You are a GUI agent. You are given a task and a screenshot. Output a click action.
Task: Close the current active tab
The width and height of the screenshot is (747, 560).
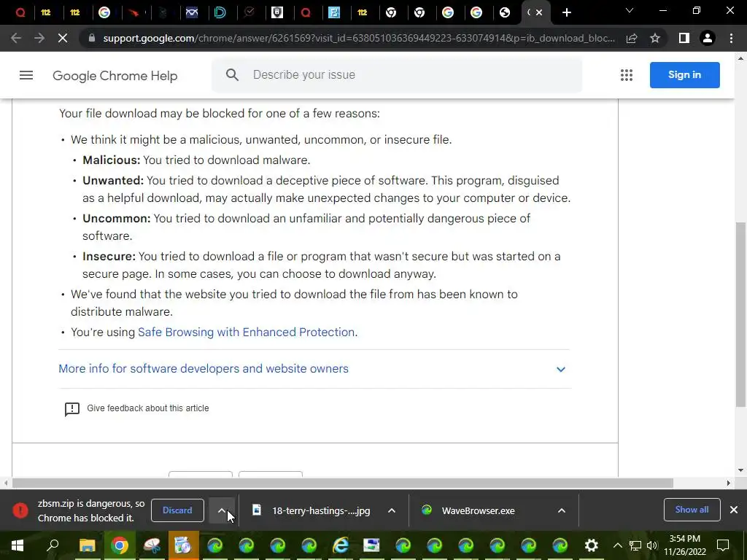(x=539, y=12)
